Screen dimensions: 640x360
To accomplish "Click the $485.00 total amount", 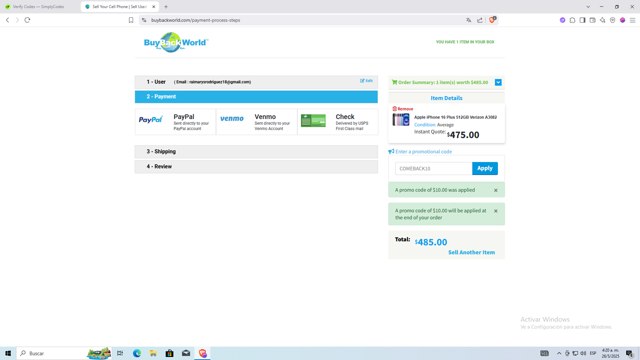I will [x=431, y=242].
